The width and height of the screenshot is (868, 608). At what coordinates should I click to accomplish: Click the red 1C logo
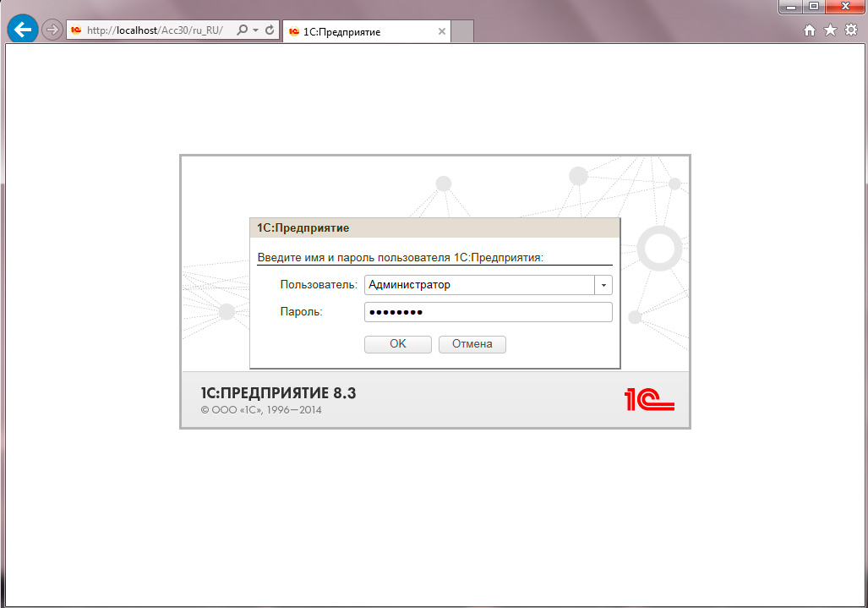(649, 399)
